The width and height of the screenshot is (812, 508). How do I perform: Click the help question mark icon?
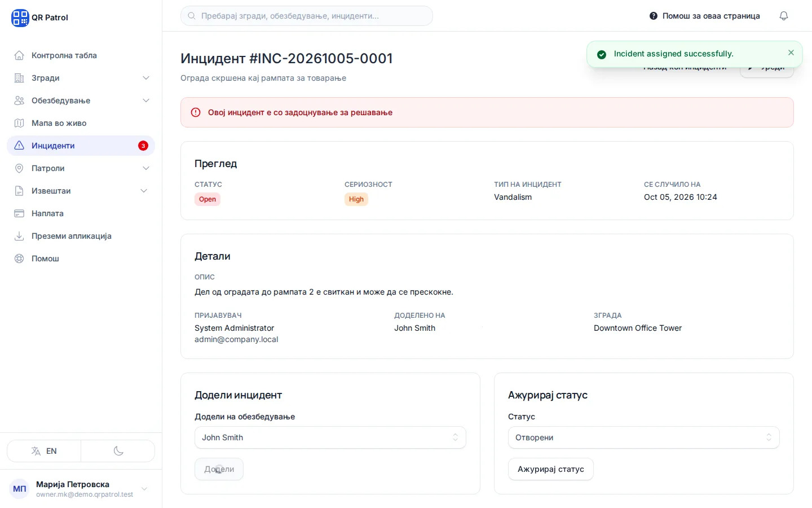(654, 16)
